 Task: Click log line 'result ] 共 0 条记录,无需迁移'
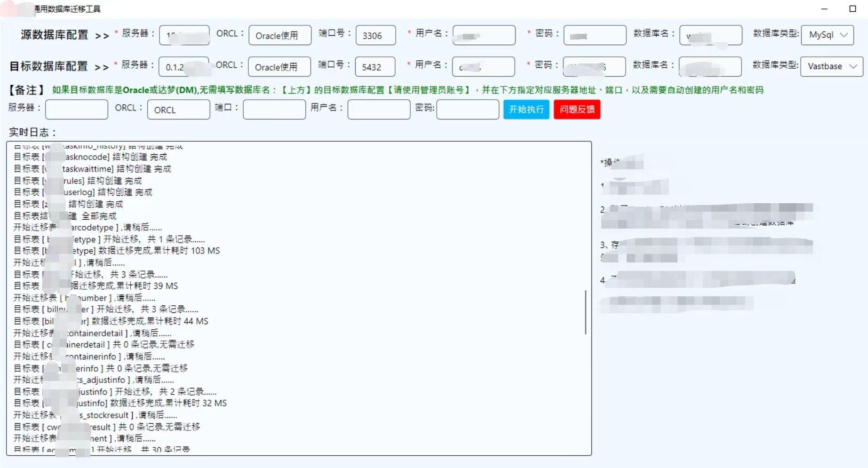click(x=107, y=427)
